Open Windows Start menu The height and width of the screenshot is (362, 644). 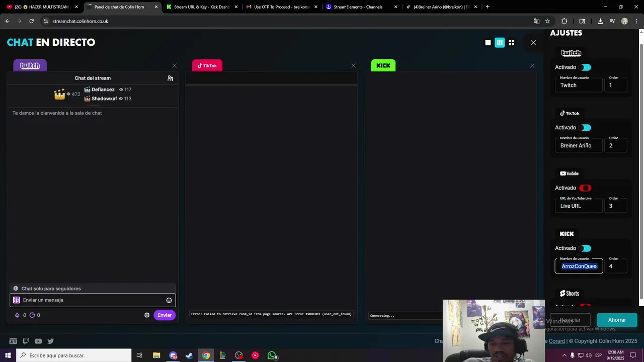8,355
